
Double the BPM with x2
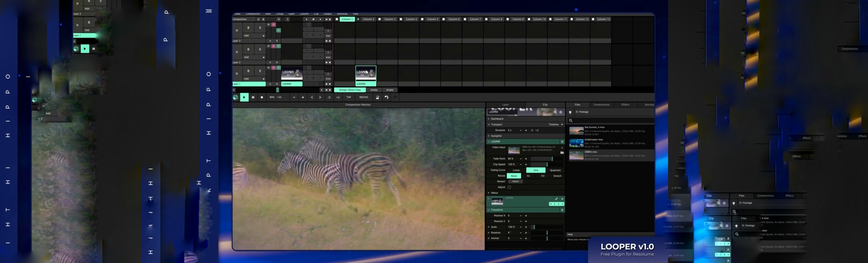pos(338,97)
